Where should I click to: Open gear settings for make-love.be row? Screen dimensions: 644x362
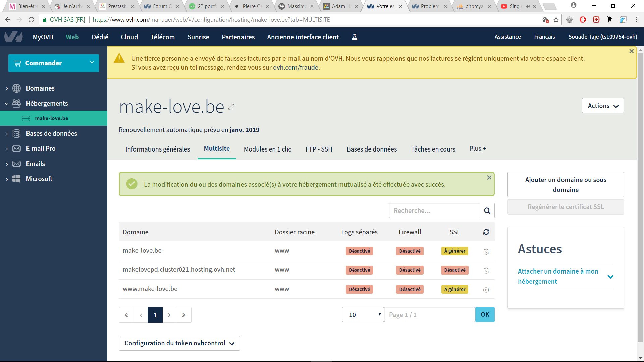(x=486, y=251)
